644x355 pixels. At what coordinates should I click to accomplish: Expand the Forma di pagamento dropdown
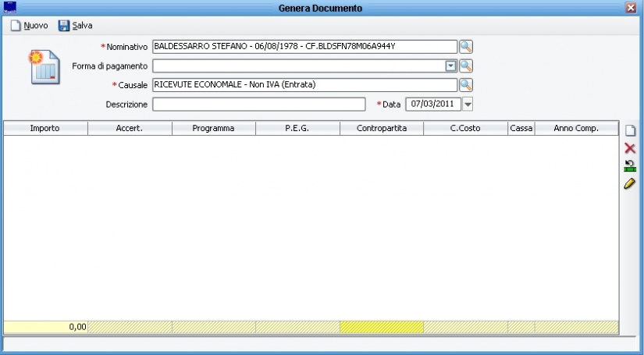[450, 66]
